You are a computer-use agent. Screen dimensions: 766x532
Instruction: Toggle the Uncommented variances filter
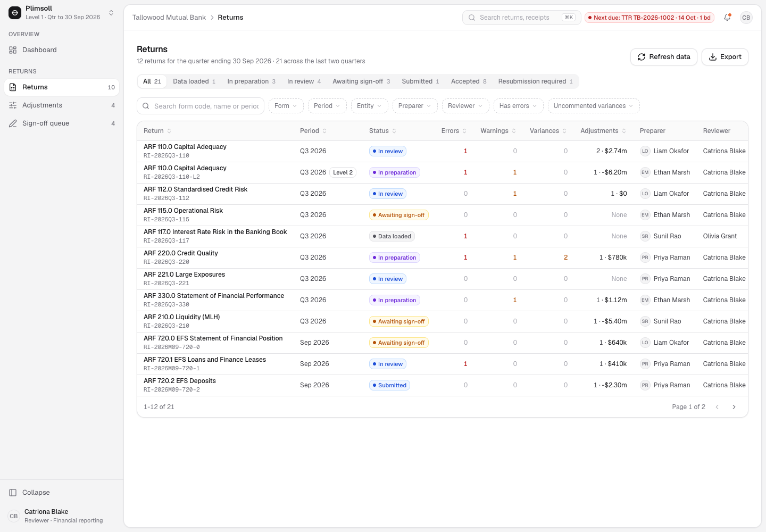coord(594,106)
